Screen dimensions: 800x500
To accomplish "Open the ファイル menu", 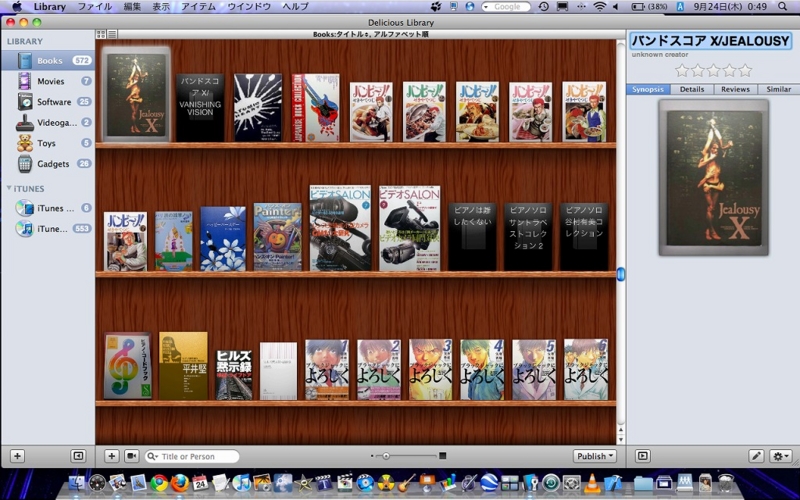I will click(x=95, y=7).
